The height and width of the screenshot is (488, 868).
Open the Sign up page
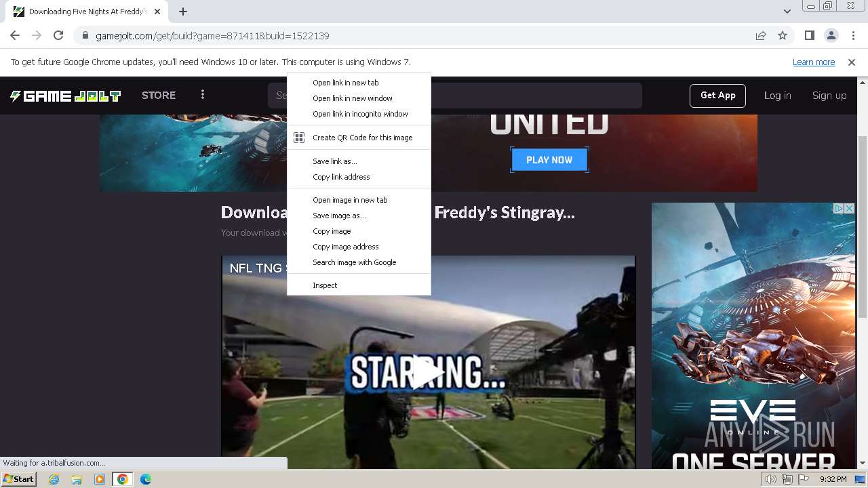(829, 96)
